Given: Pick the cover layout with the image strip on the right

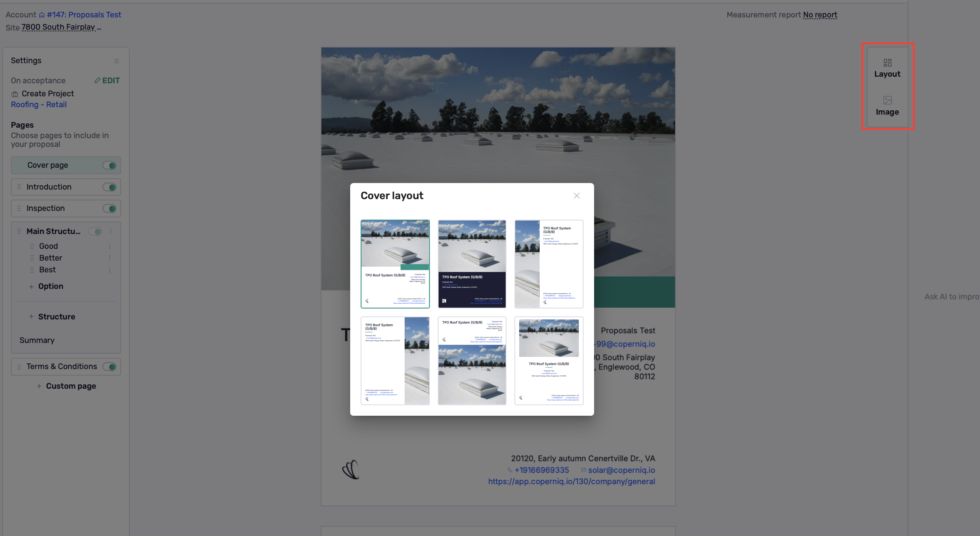Looking at the screenshot, I should (395, 361).
